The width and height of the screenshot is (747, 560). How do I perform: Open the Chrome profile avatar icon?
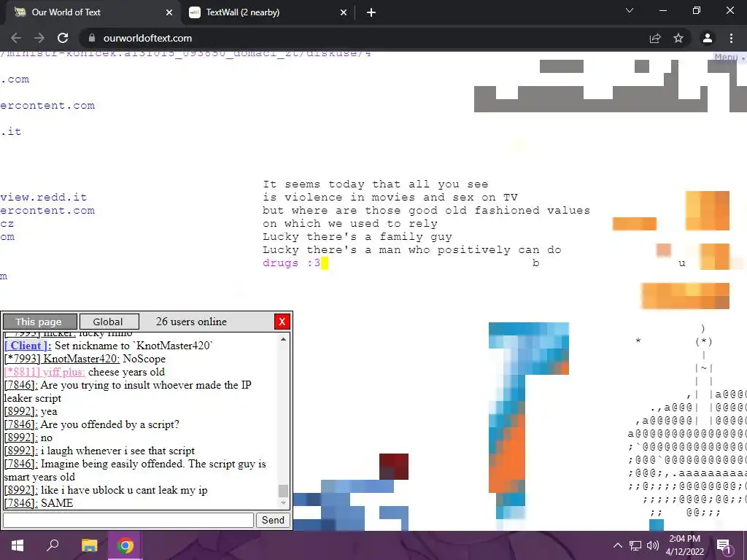[708, 38]
